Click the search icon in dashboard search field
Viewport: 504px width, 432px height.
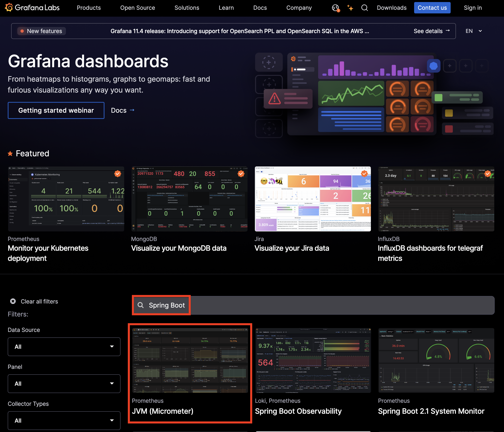coord(141,305)
